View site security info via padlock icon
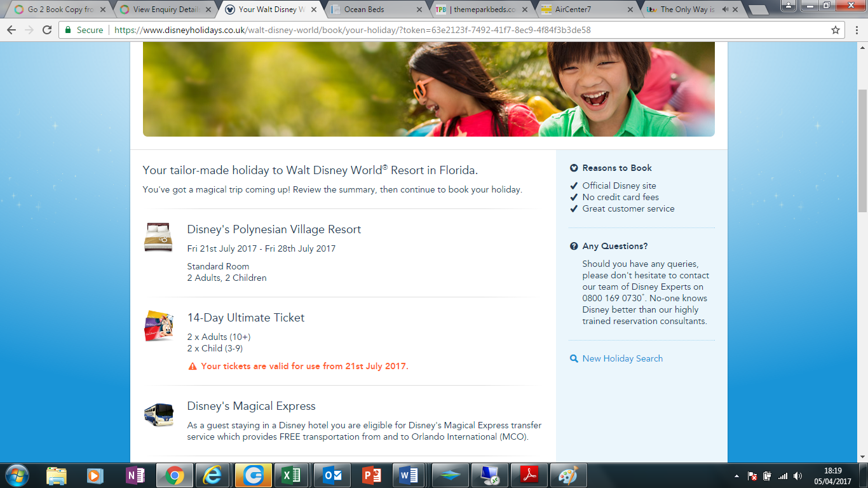 click(x=69, y=30)
